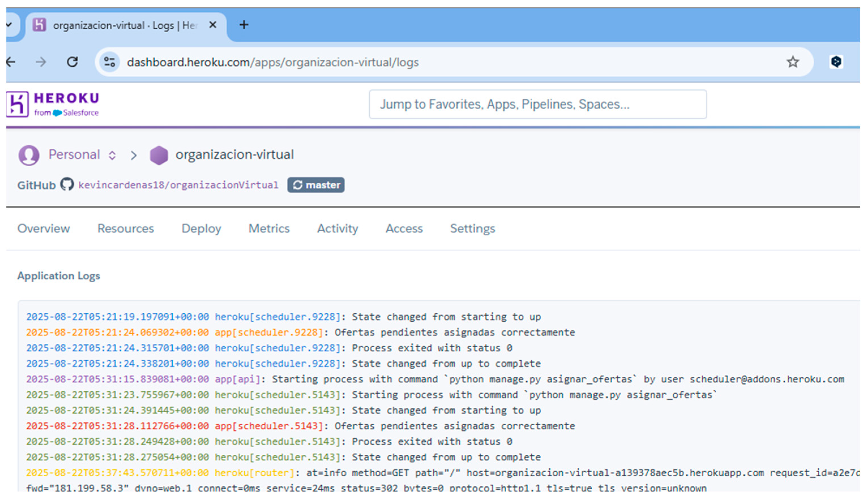Click the browser extension icon

tap(836, 62)
